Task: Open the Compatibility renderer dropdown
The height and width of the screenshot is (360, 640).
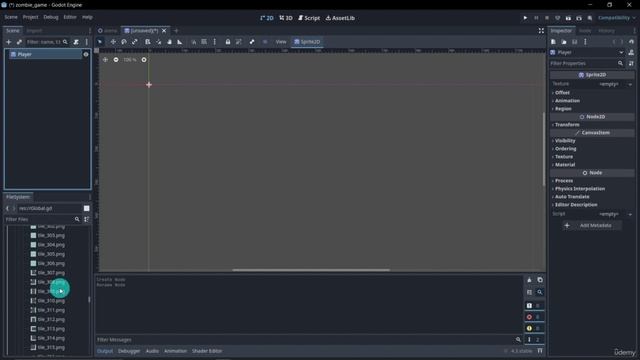Action: point(617,18)
